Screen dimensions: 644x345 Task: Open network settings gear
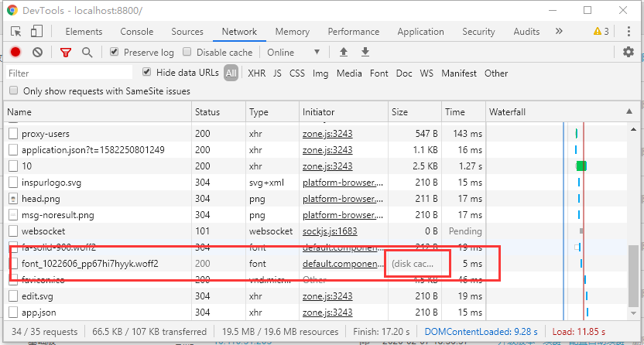pyautogui.click(x=629, y=52)
